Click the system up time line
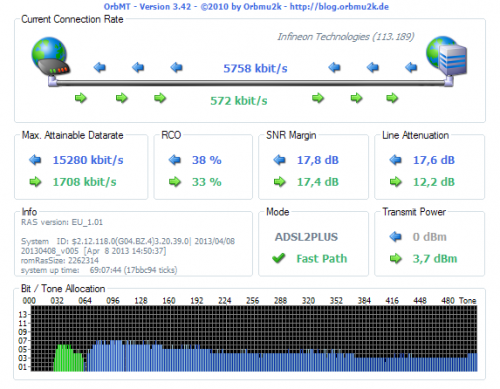The height and width of the screenshot is (389, 500). pos(99,270)
